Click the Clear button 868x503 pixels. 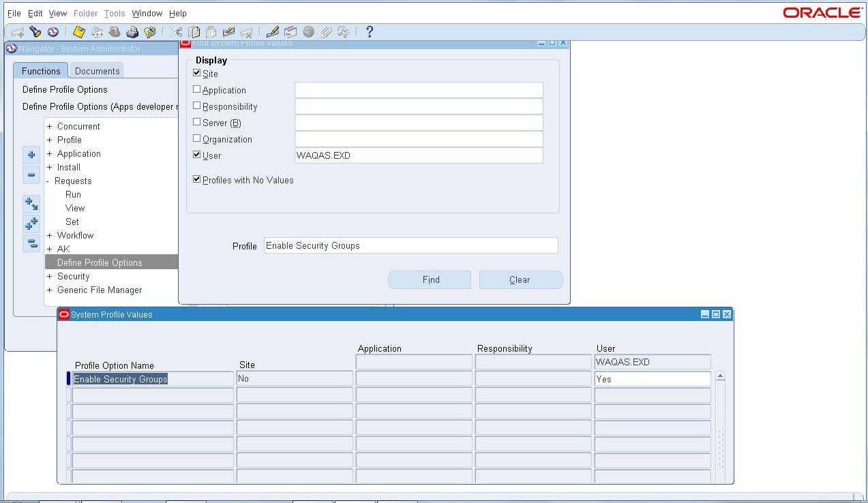pyautogui.click(x=520, y=279)
